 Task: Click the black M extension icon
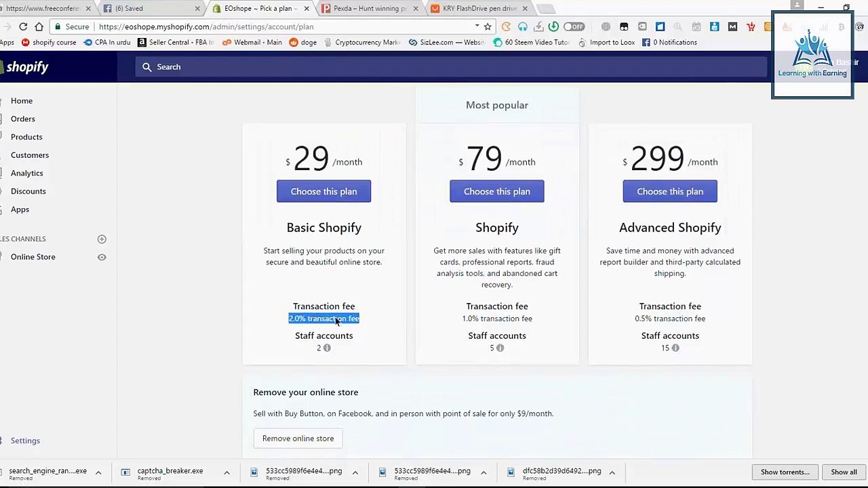(x=732, y=26)
